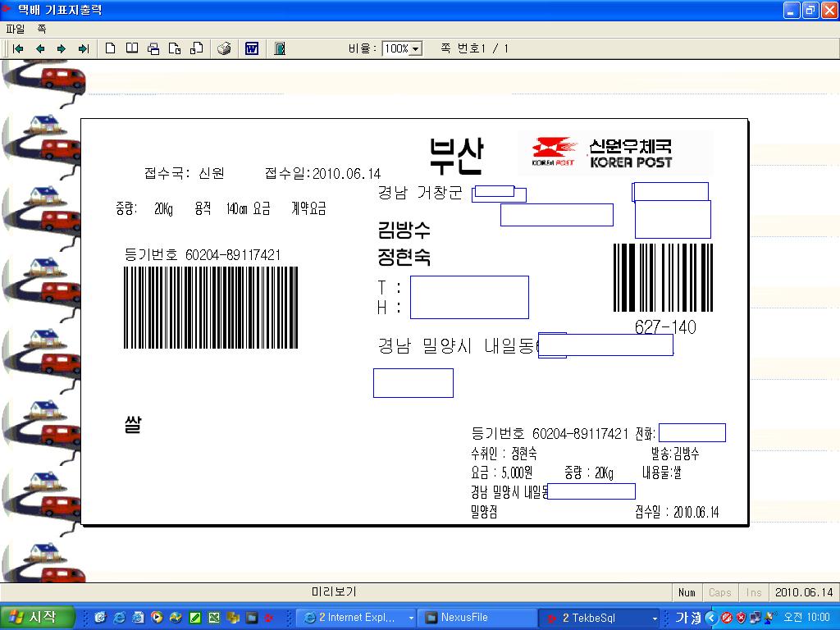
Task: Select the two-page book view icon
Action: 132,48
